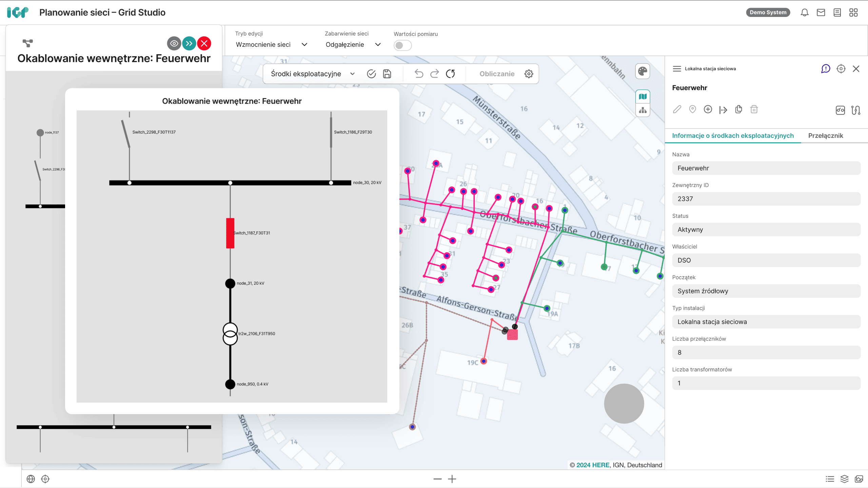This screenshot has height=488, width=868.
Task: Select Informacje o środkach eksploatacyjnych tab
Action: click(x=733, y=136)
